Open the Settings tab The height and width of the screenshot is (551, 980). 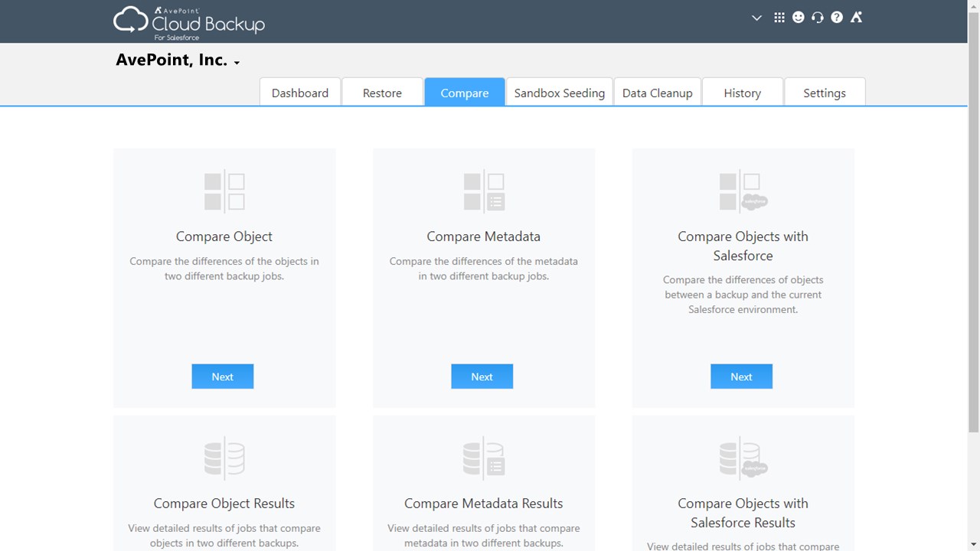825,92
